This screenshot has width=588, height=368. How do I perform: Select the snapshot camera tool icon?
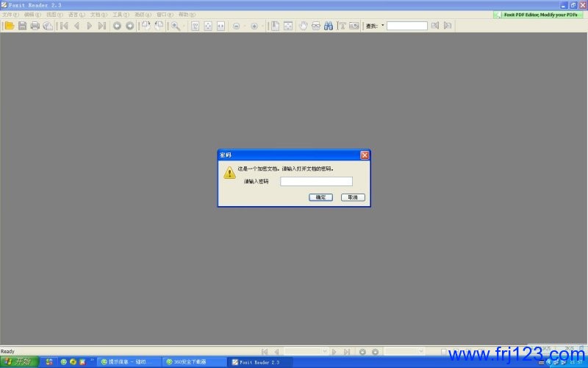[x=354, y=26]
